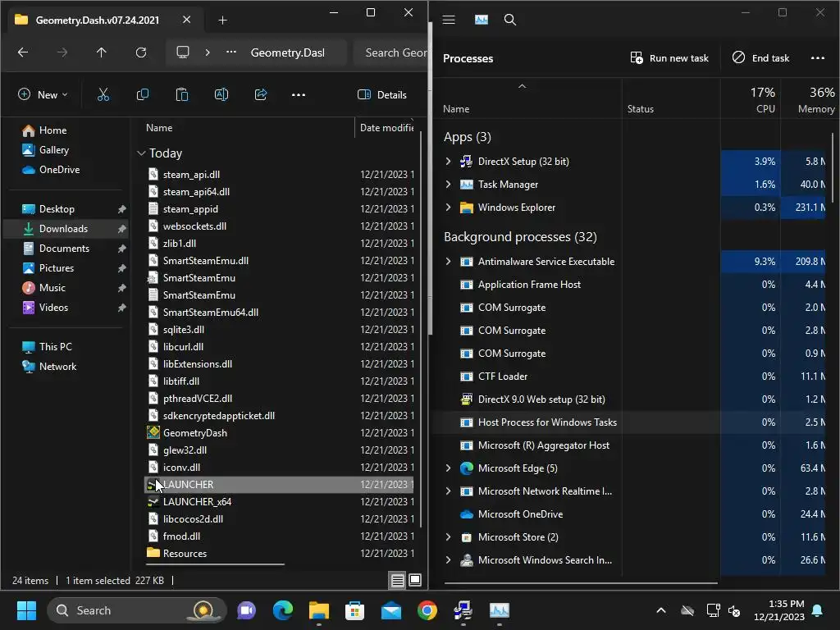Refresh the Explorer folder view
The image size is (840, 630).
pos(141,52)
